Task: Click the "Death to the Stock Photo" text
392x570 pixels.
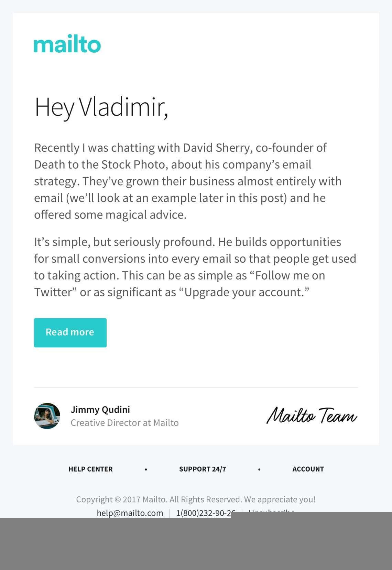Action: [99, 165]
